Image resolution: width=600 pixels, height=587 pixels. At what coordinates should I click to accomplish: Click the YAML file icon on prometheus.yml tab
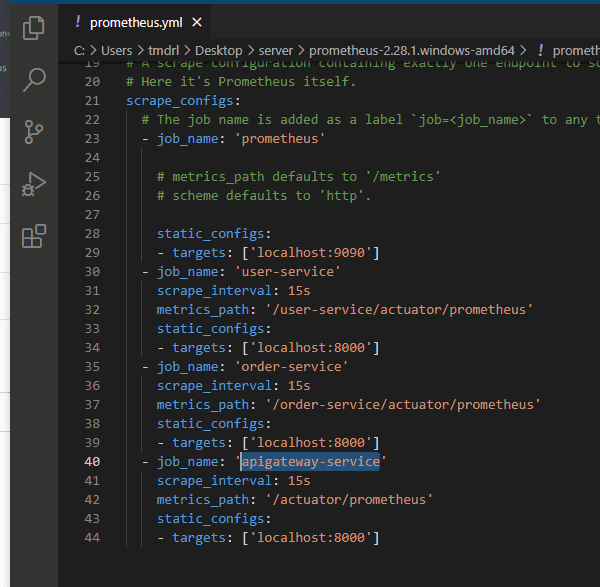(x=78, y=22)
